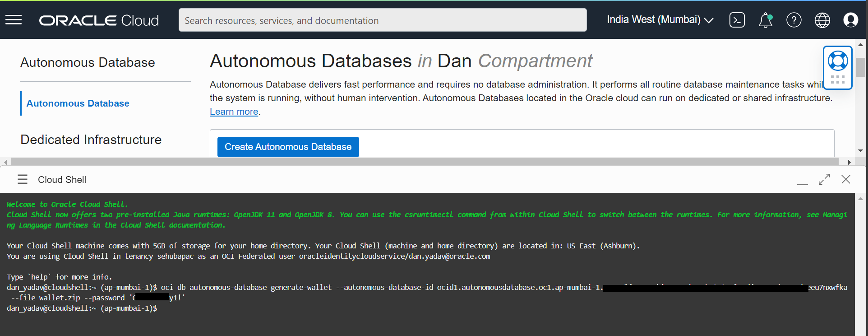Click the Cloud Shell title text
The image size is (868, 336).
[x=62, y=180]
